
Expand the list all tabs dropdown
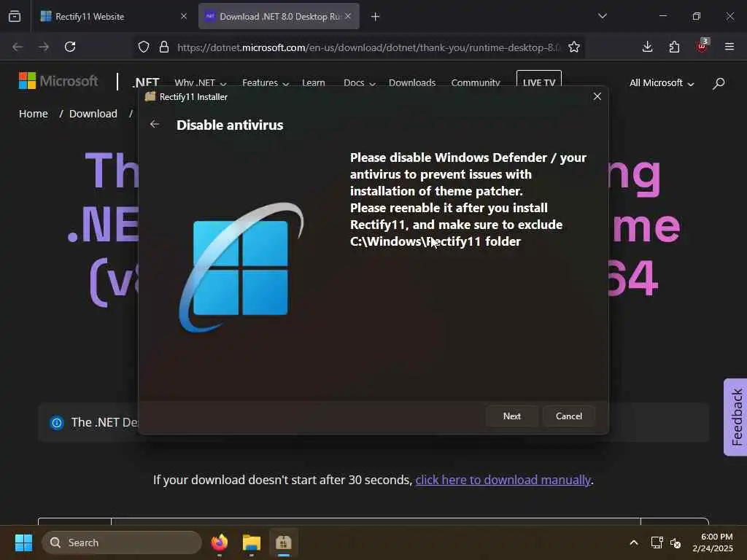[602, 16]
